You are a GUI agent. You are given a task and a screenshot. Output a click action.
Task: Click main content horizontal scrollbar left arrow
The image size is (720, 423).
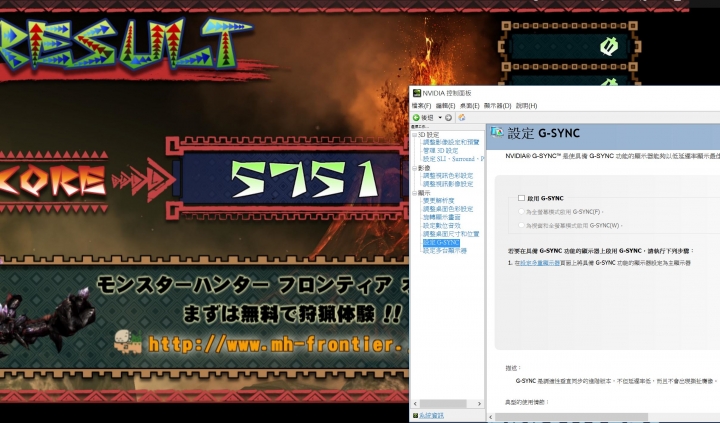coord(490,417)
